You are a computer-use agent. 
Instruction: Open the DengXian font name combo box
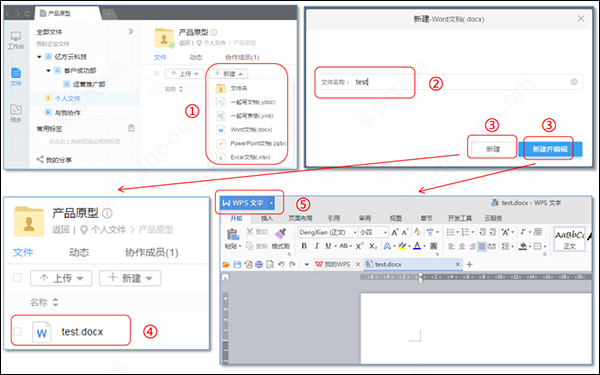tap(328, 232)
